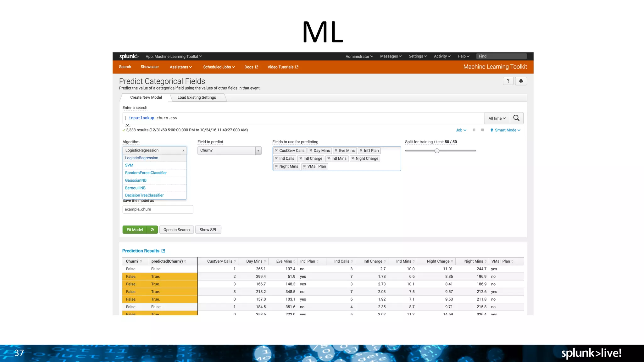Click the stop job icon
The height and width of the screenshot is (362, 644).
(x=483, y=130)
